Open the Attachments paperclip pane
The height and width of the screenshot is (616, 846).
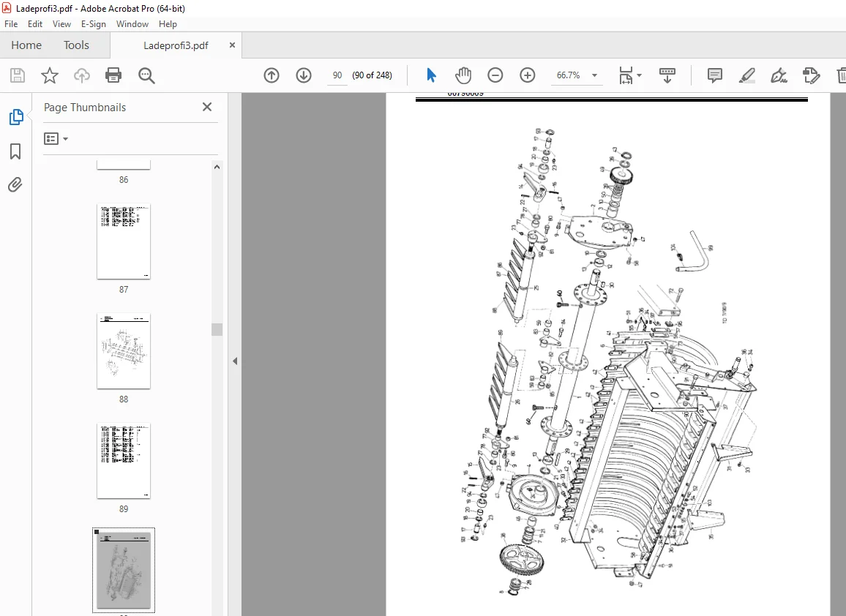click(x=15, y=185)
